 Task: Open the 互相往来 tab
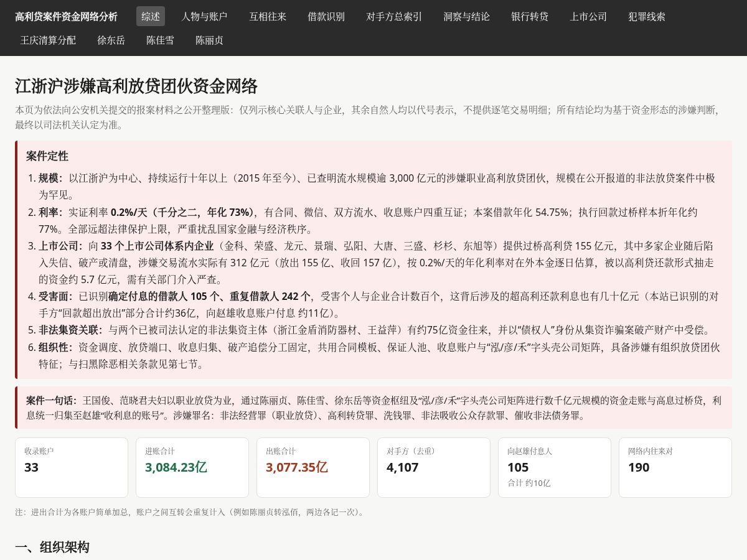coord(268,16)
